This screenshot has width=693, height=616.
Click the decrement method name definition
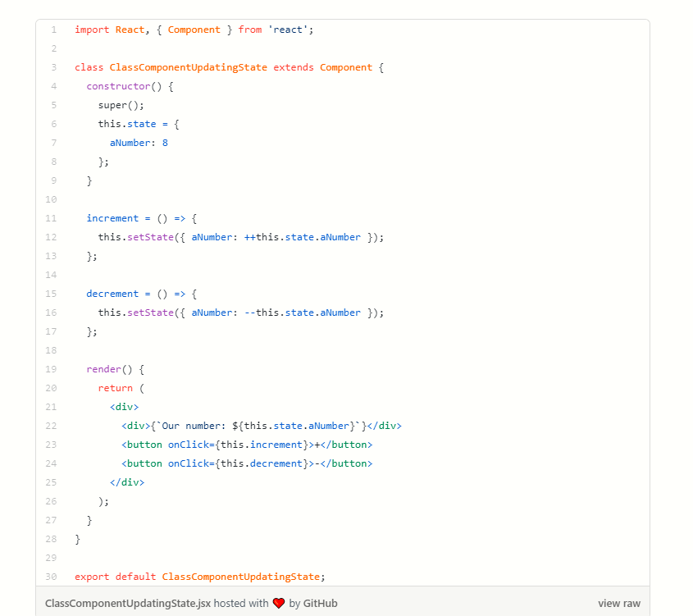(112, 294)
